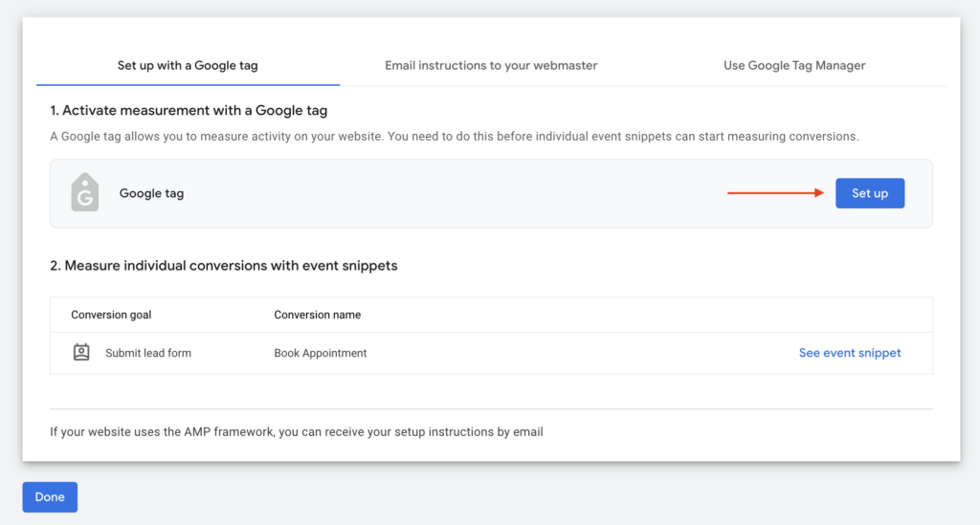Viewport: 980px width, 525px height.
Task: Click the Google tag description paragraph
Action: (x=454, y=137)
